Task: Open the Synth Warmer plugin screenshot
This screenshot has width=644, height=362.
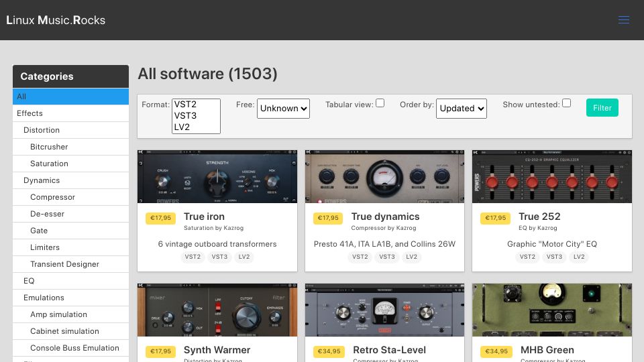Action: [x=217, y=310]
